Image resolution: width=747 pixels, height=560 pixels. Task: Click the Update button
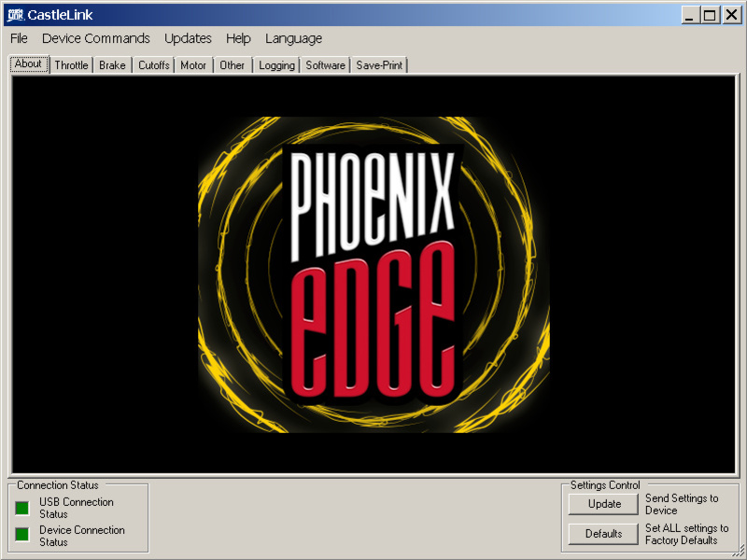(603, 504)
